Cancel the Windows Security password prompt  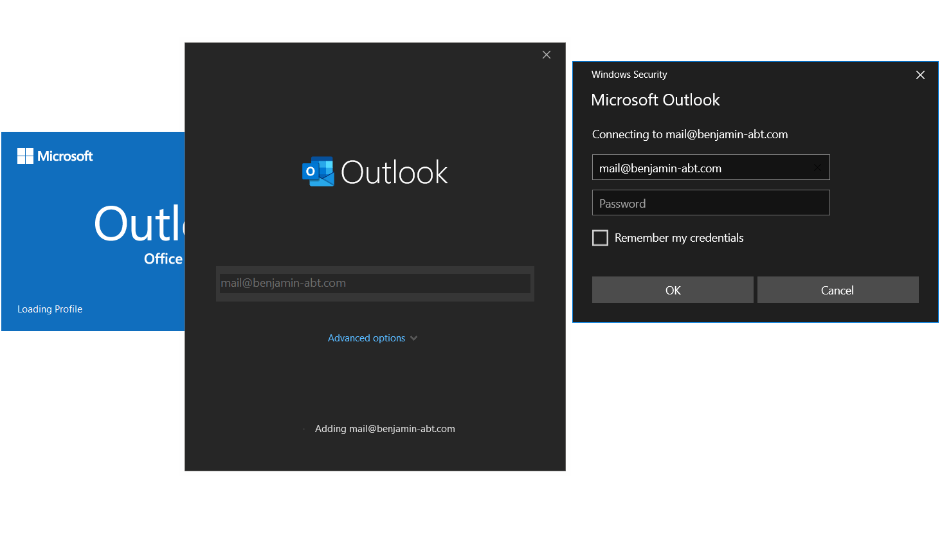(837, 289)
